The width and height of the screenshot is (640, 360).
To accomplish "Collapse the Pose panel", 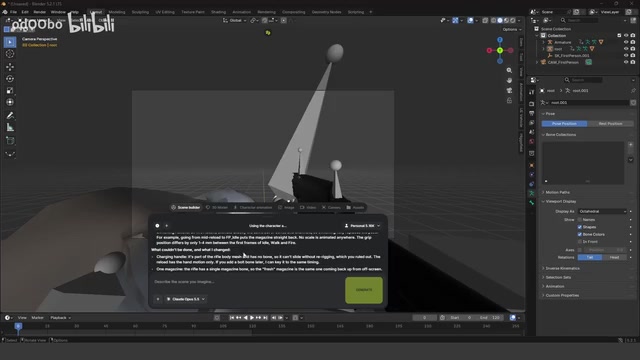I will (x=549, y=114).
